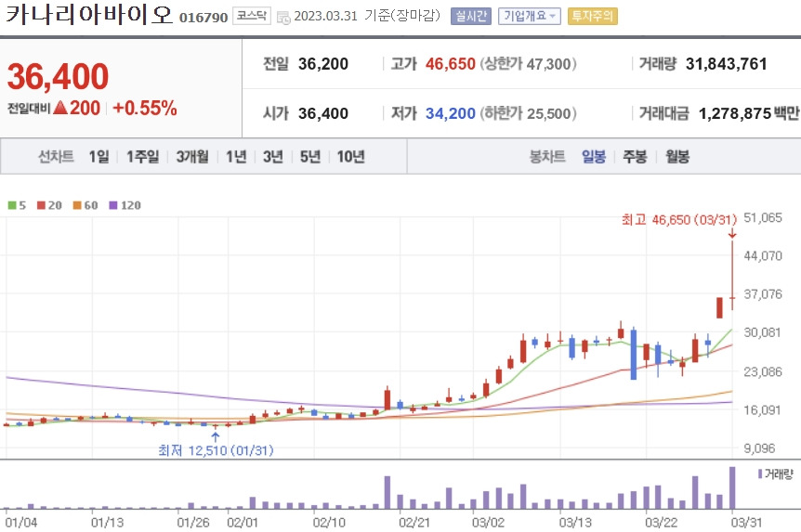The width and height of the screenshot is (801, 532).
Task: Click the 03/31 tall volume bar
Action: point(732,487)
